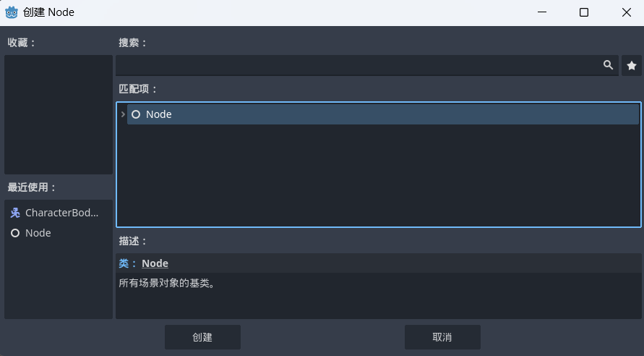Viewport: 644px width, 356px height.
Task: Click inside the empty 收藏 favorites panel
Action: coord(59,114)
